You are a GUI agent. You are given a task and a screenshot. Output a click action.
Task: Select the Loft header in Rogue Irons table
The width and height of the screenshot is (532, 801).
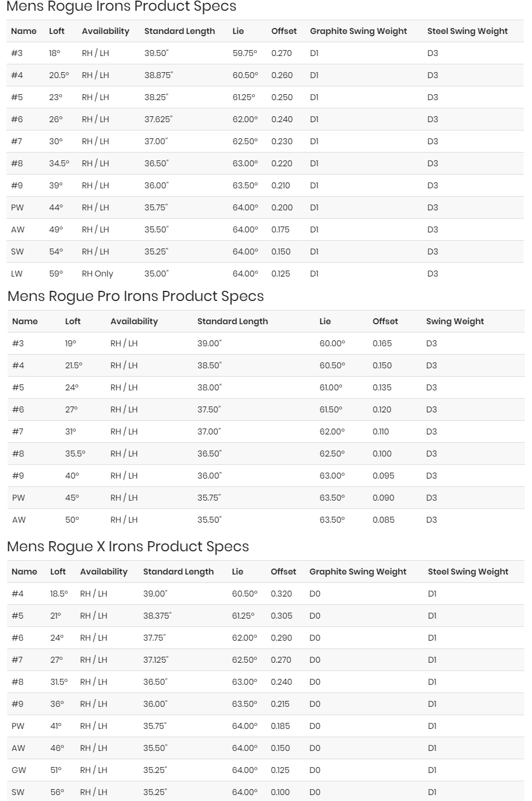[x=57, y=31]
